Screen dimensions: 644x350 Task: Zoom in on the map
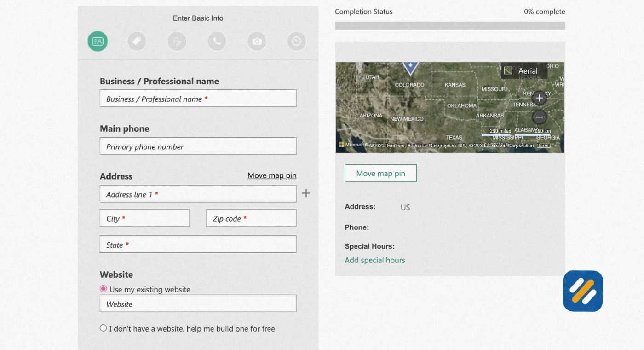coord(539,98)
